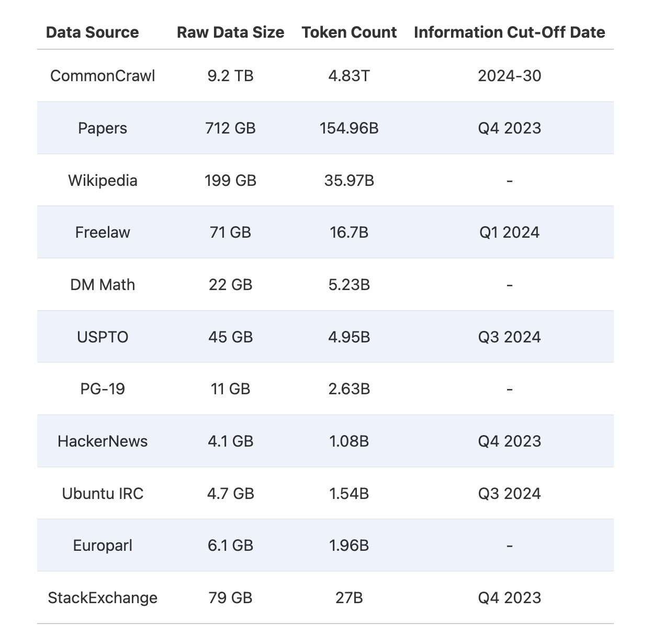Click the 154.96B token count cell
Image resolution: width=652 pixels, height=644 pixels.
[349, 128]
